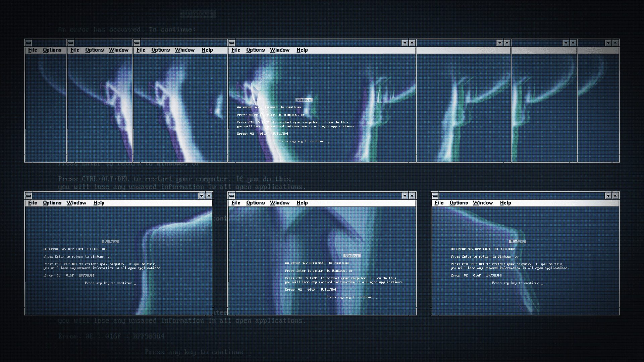Click Windows.c title label in bottom-middle window
The width and height of the screenshot is (644, 362).
(x=352, y=256)
